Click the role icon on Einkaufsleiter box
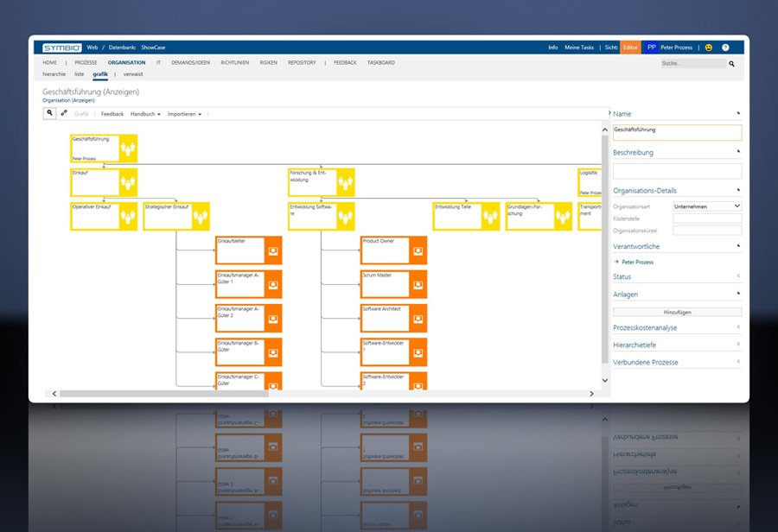The image size is (778, 532). pos(273,250)
